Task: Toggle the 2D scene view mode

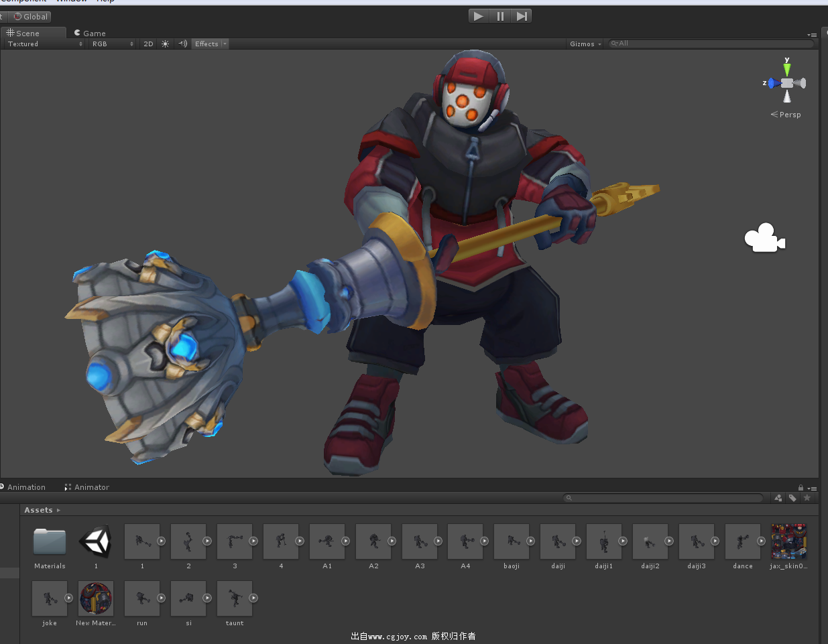Action: [148, 44]
